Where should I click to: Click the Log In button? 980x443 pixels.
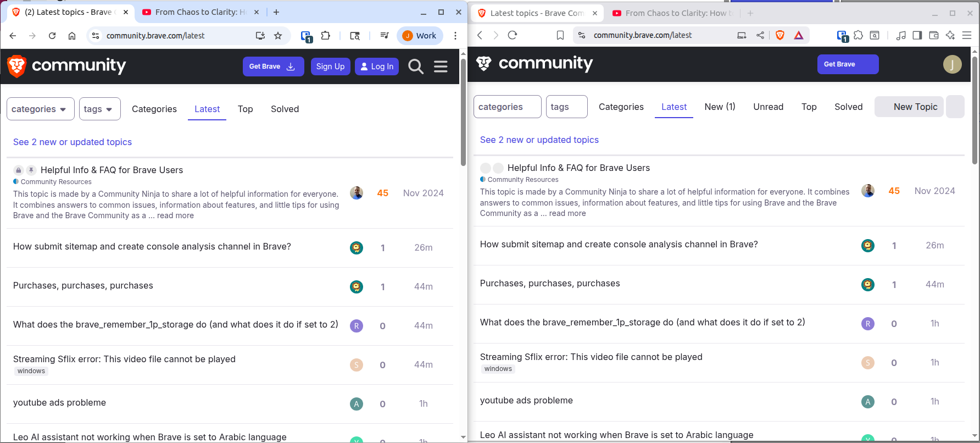coord(377,67)
